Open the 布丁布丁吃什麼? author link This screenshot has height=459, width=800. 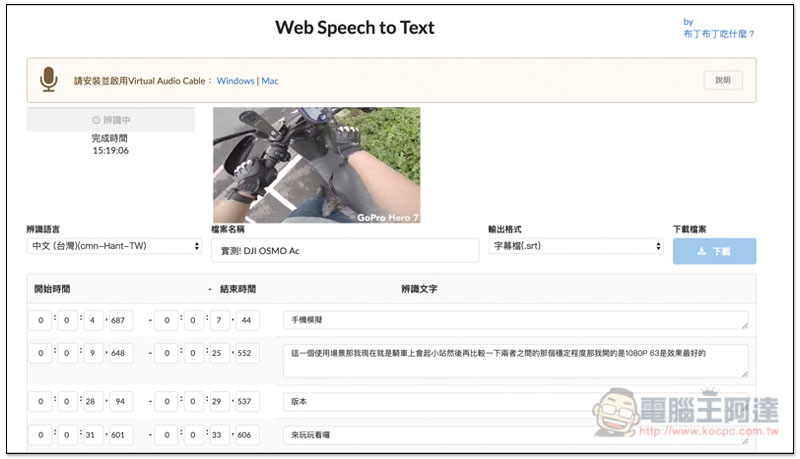718,34
